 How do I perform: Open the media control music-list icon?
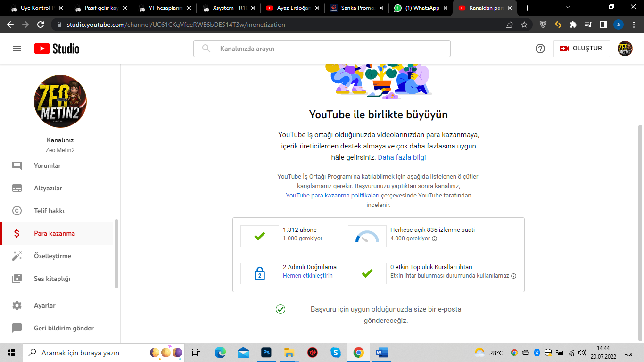(x=588, y=25)
